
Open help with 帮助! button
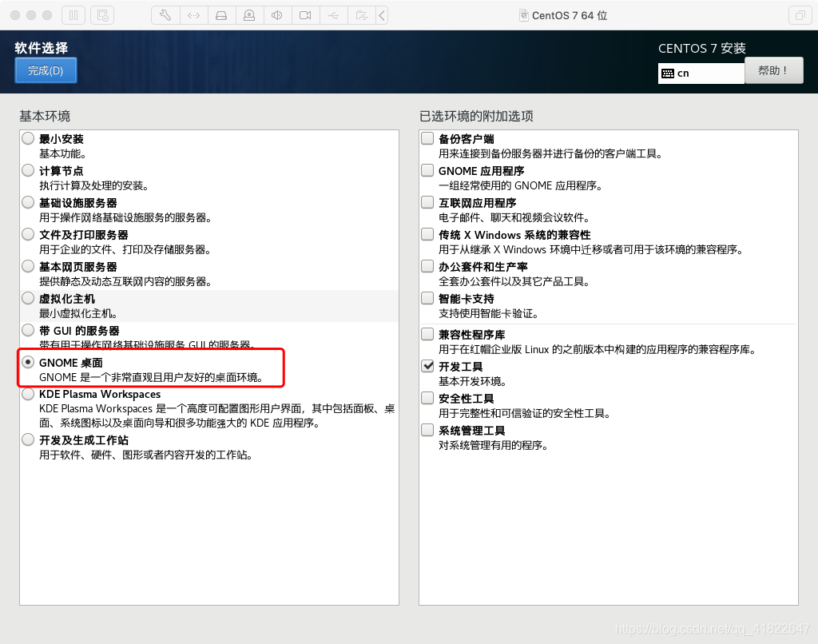(773, 70)
